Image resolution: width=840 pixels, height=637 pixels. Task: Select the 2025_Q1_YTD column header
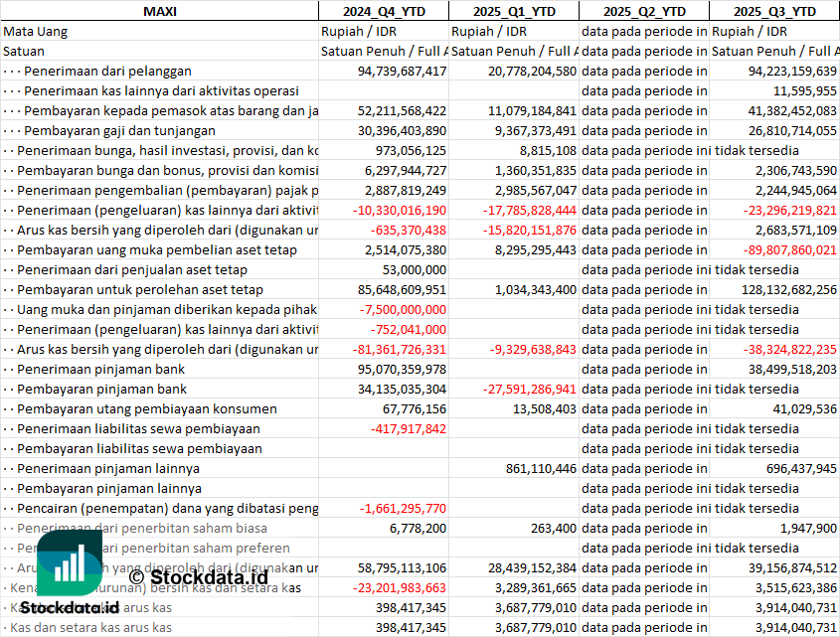coord(514,11)
